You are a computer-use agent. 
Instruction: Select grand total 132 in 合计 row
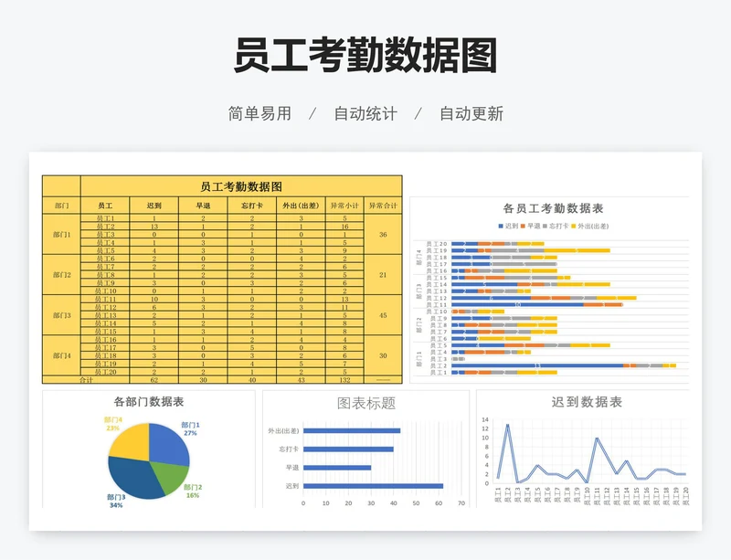(344, 380)
